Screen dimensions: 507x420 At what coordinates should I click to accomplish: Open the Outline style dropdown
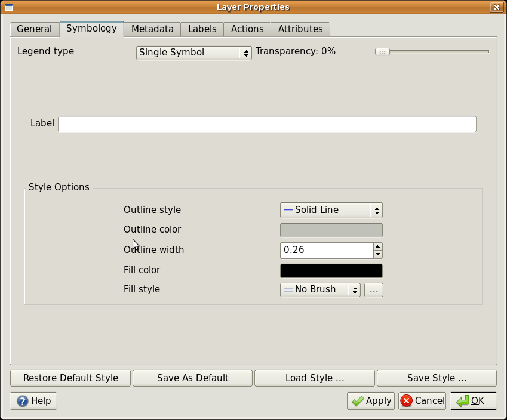331,210
